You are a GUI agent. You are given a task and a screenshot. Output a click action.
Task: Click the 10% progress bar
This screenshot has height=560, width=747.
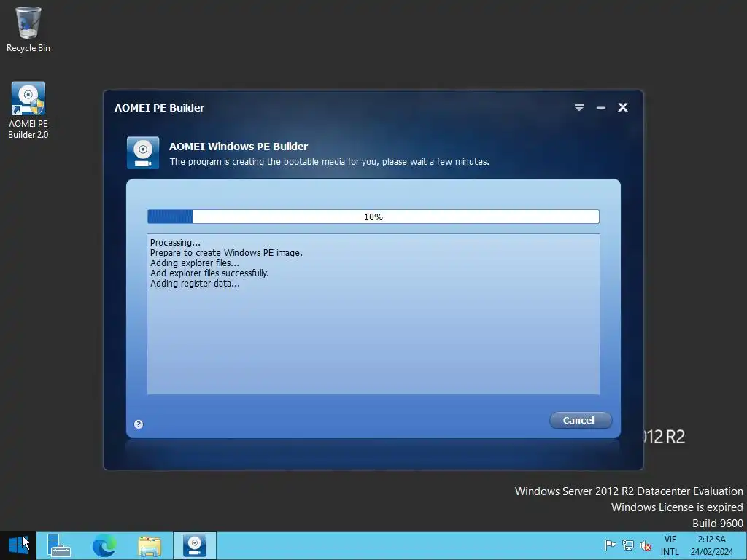click(373, 217)
